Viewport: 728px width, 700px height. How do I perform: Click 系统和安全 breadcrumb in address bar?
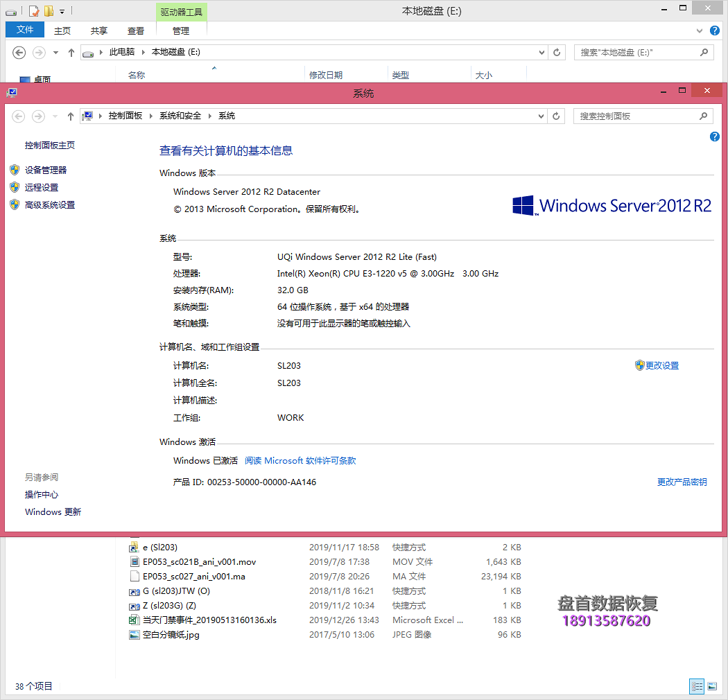point(180,116)
